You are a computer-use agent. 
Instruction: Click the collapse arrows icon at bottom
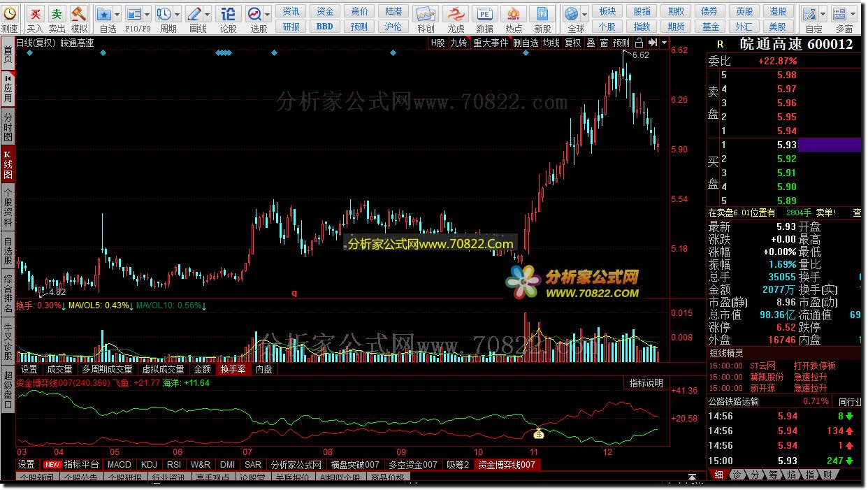(692, 477)
